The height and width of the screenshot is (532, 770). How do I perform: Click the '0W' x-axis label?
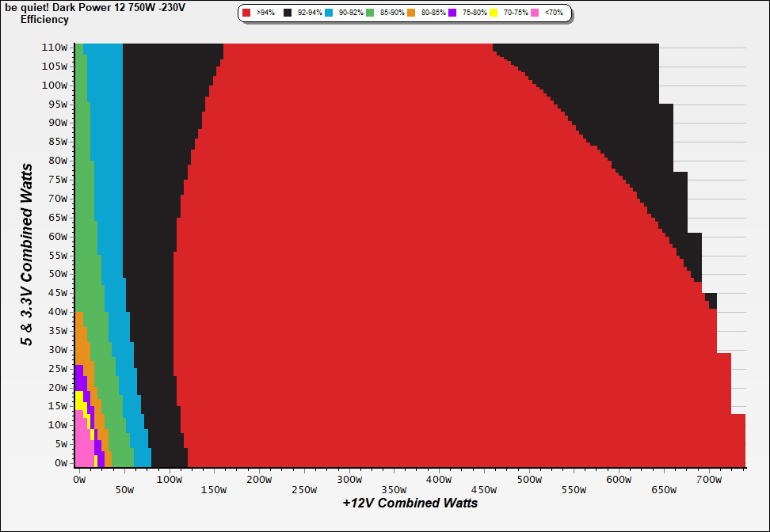[x=79, y=480]
